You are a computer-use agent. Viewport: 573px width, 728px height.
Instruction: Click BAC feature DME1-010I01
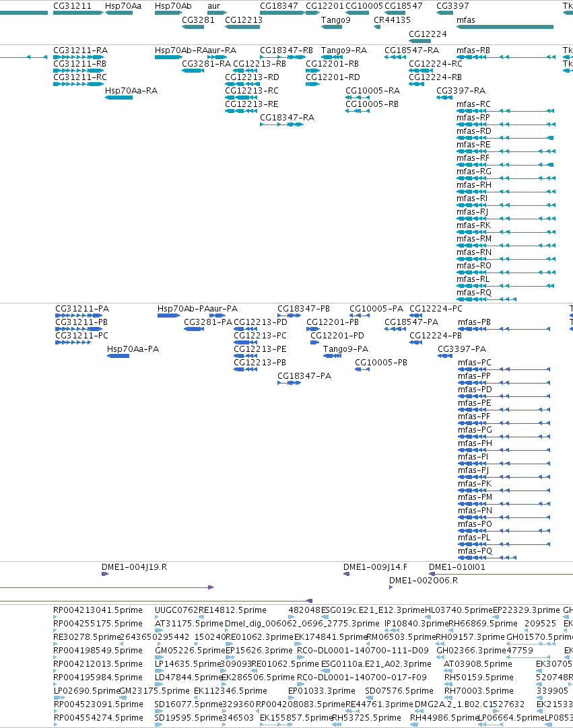(x=501, y=575)
